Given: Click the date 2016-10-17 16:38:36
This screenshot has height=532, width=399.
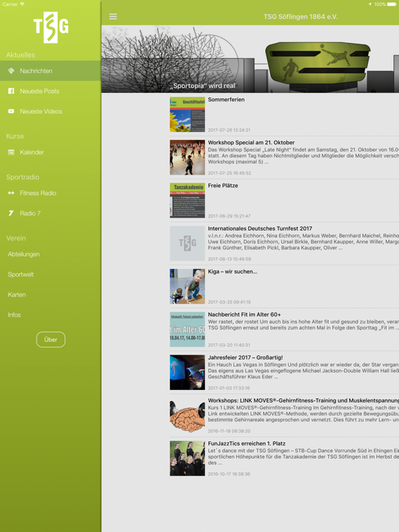Looking at the screenshot, I should click(229, 474).
